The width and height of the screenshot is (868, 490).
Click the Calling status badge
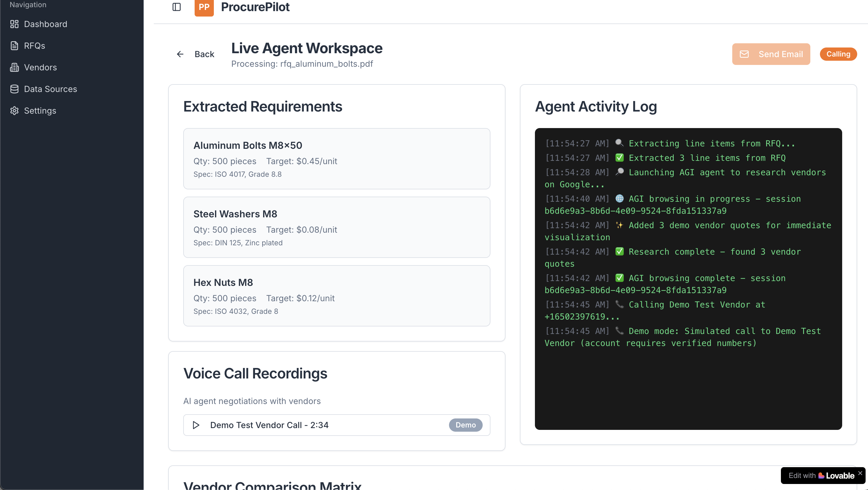(x=838, y=54)
